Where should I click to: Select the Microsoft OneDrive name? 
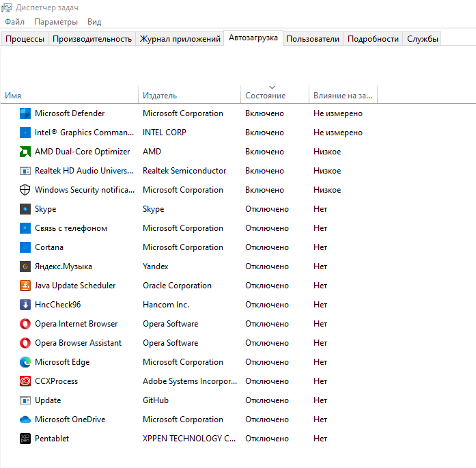click(70, 419)
